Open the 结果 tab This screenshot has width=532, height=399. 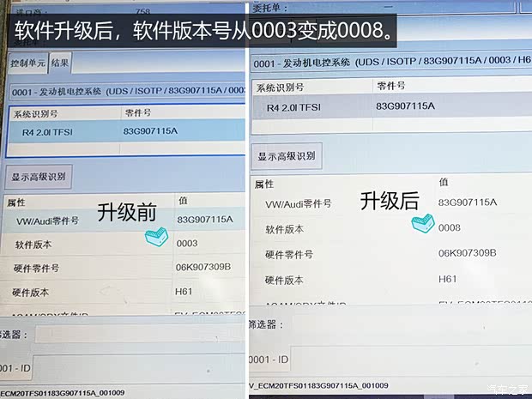coord(60,63)
